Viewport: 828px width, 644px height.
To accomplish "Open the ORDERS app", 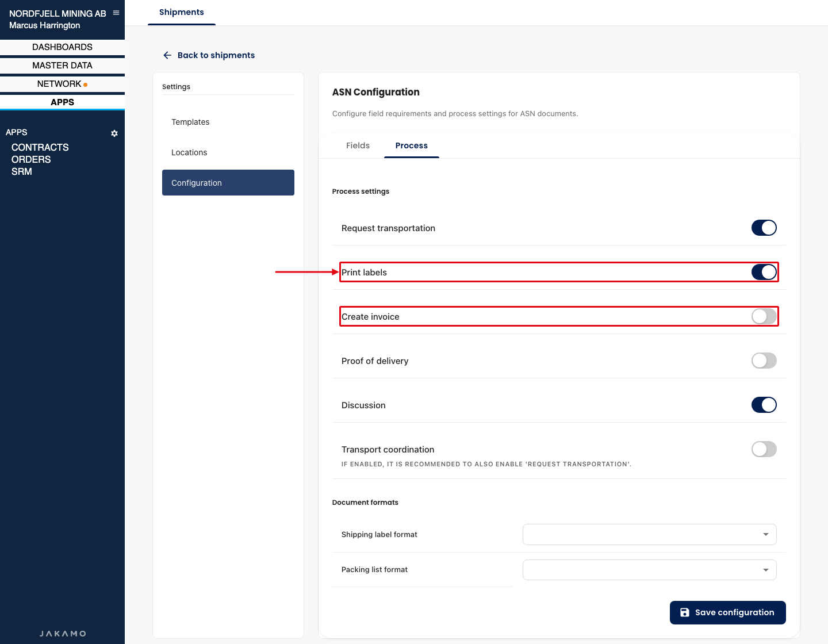I will coord(31,159).
